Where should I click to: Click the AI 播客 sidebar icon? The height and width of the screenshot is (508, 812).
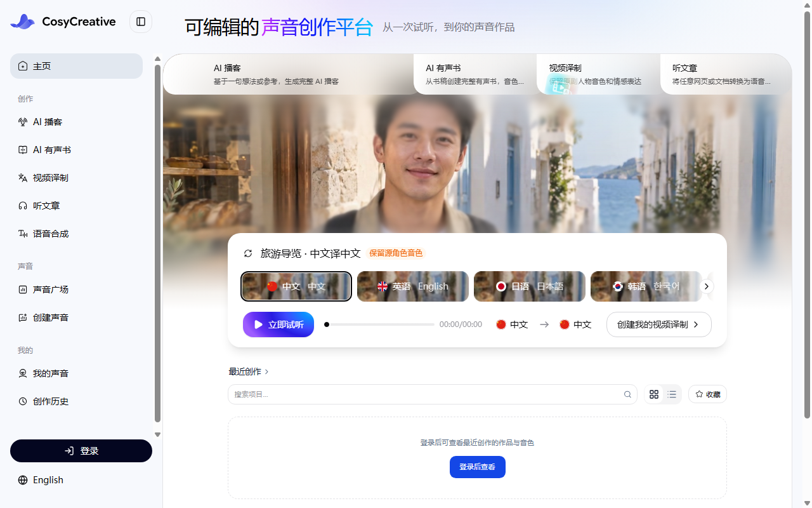coord(23,122)
